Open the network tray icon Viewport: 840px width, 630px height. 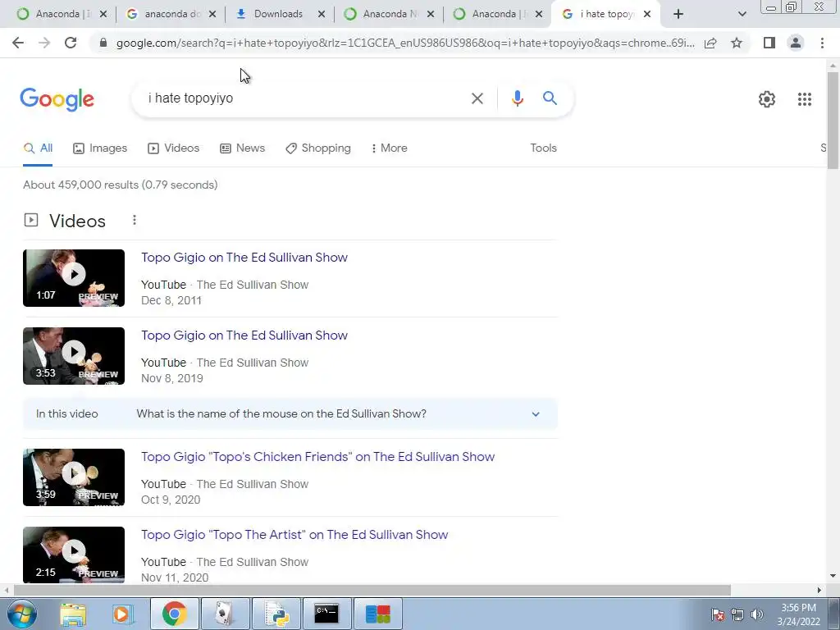[737, 614]
